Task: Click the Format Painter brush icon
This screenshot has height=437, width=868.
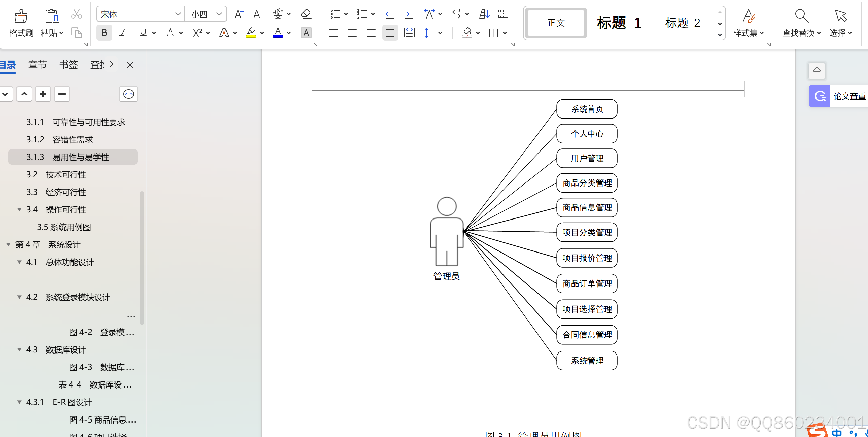Action: tap(21, 16)
